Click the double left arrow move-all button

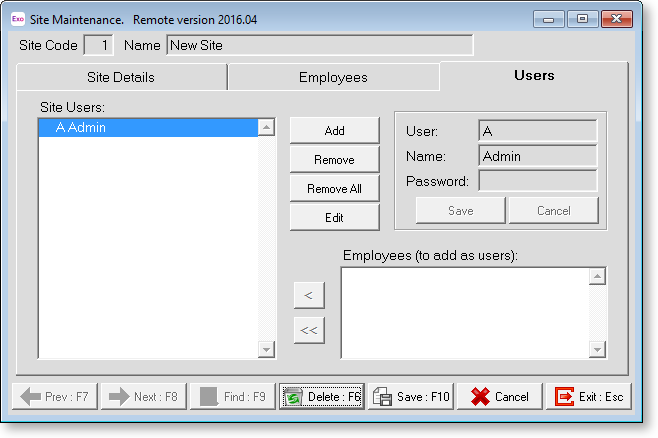coord(308,331)
